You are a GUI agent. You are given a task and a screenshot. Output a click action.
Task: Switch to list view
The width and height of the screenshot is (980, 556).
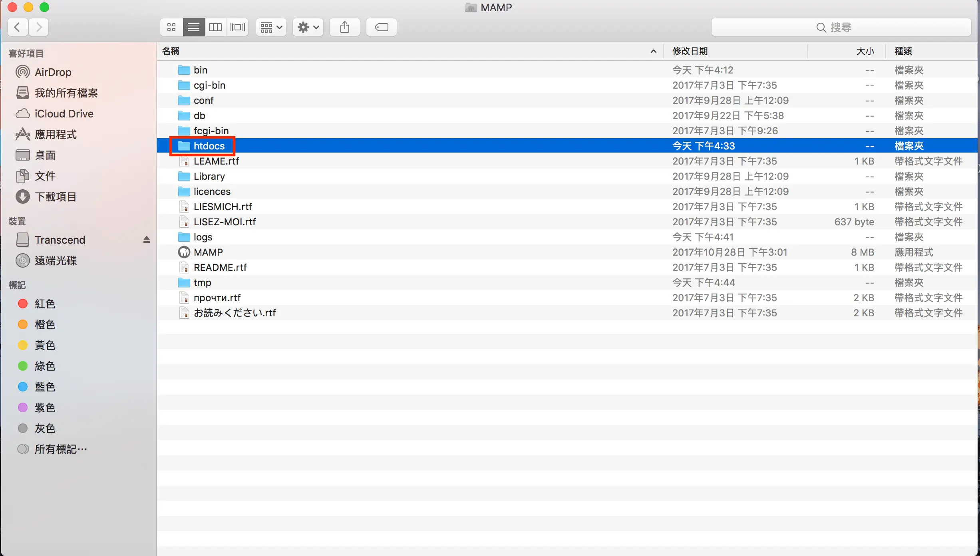194,27
